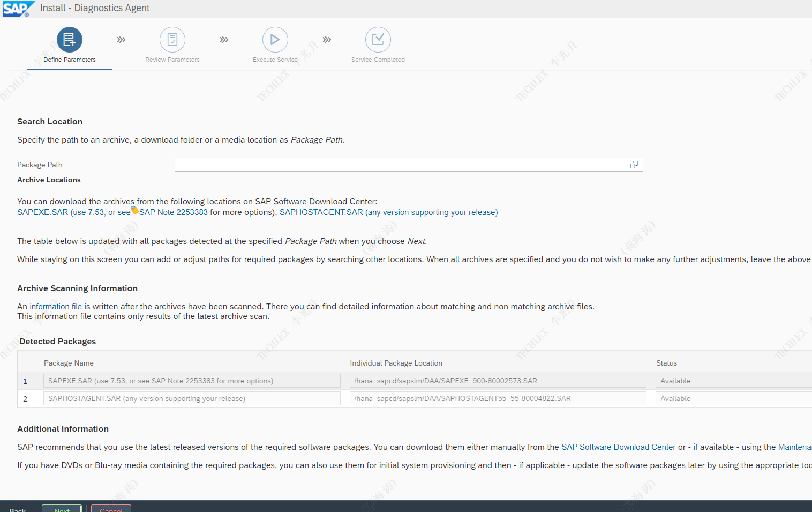
Task: Select the Define Parameters step icon
Action: 70,40
